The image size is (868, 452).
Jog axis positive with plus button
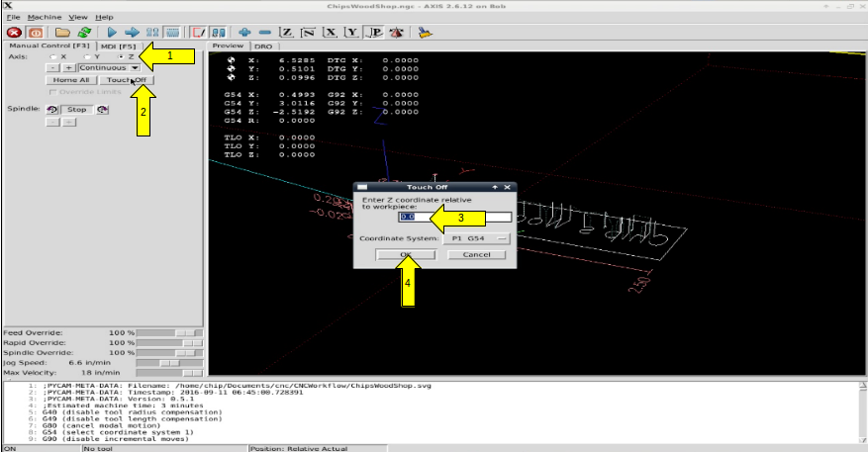click(x=68, y=68)
